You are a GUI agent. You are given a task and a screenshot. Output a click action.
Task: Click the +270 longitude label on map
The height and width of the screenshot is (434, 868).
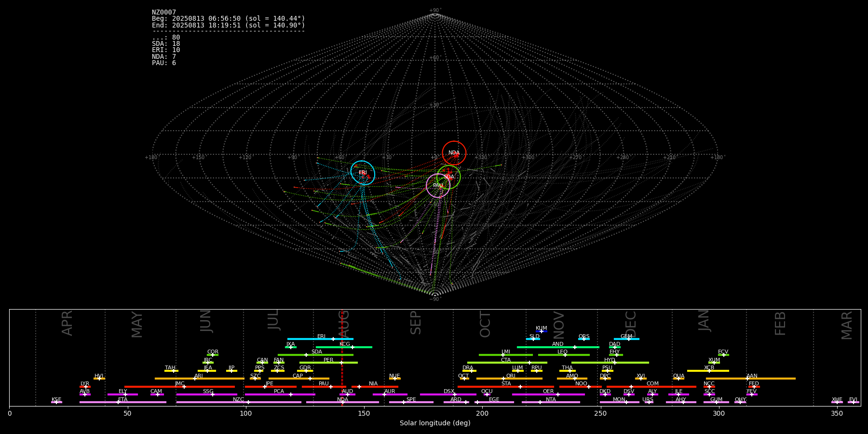pyautogui.click(x=575, y=157)
